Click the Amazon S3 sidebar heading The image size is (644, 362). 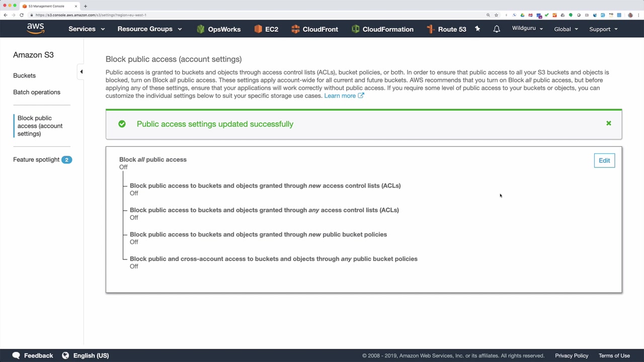click(x=33, y=55)
